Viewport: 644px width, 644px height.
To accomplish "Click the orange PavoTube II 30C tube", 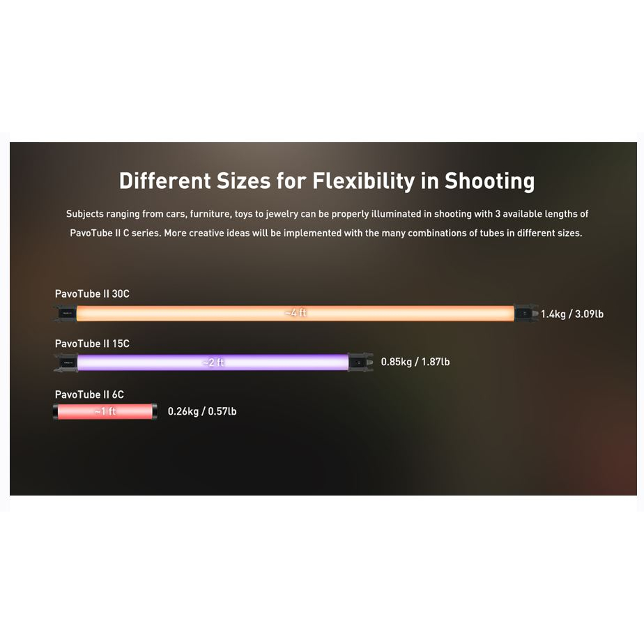I will point(296,314).
